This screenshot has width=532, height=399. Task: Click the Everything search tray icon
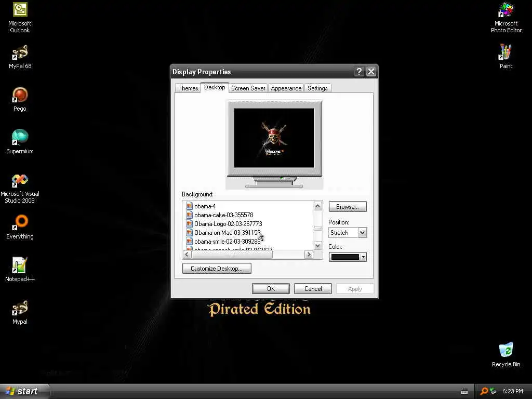484,391
